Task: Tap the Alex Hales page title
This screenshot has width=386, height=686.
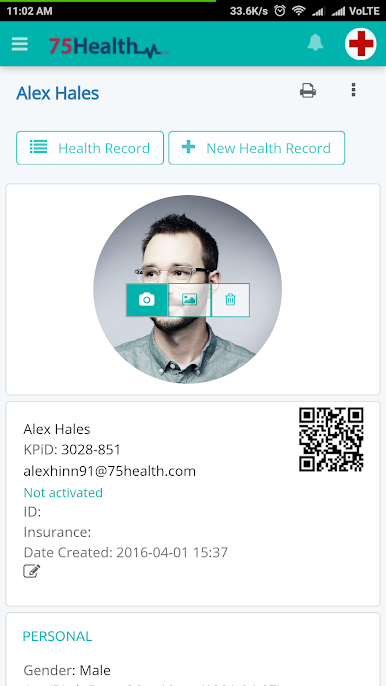Action: tap(57, 93)
